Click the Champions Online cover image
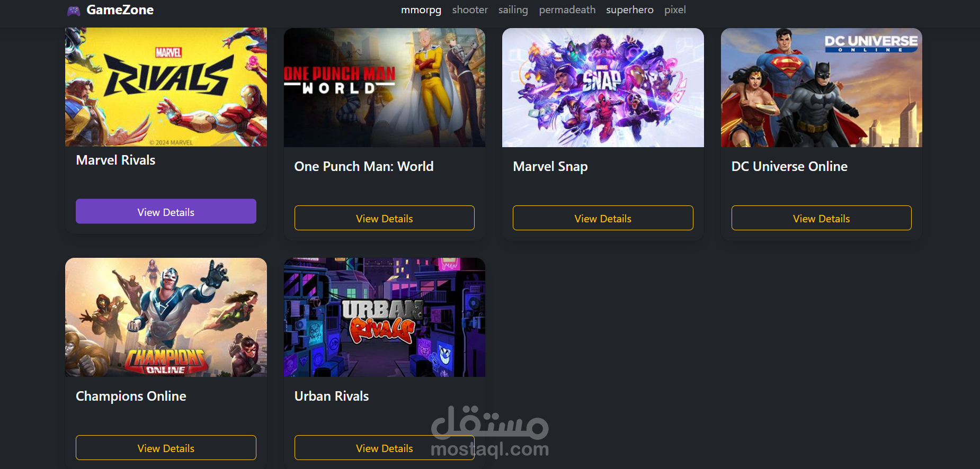 point(166,317)
